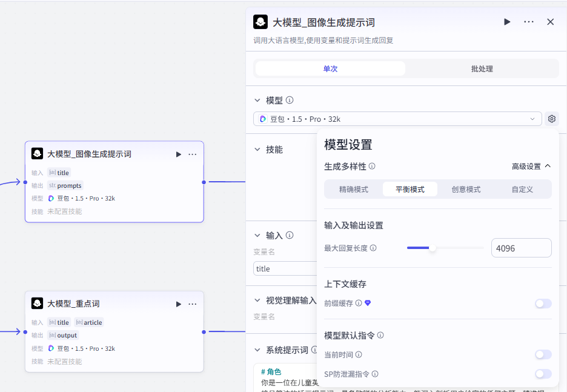Collapse 高级设置 advanced settings
Image resolution: width=567 pixels, height=392 pixels.
pos(531,166)
